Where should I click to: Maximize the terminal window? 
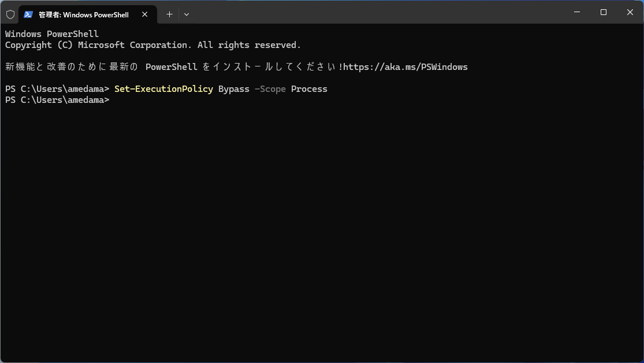pyautogui.click(x=604, y=12)
